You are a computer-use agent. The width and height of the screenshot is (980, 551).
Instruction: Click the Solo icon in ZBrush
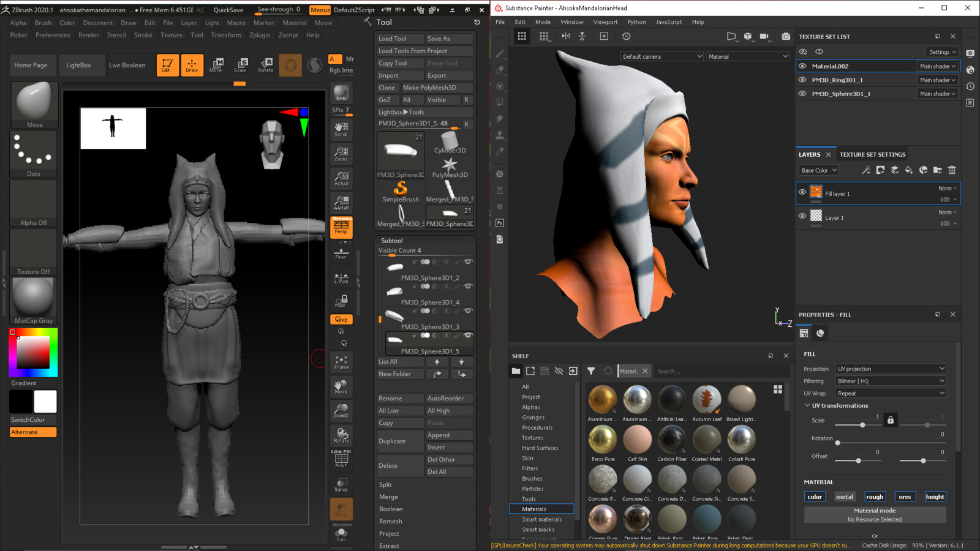pyautogui.click(x=341, y=534)
